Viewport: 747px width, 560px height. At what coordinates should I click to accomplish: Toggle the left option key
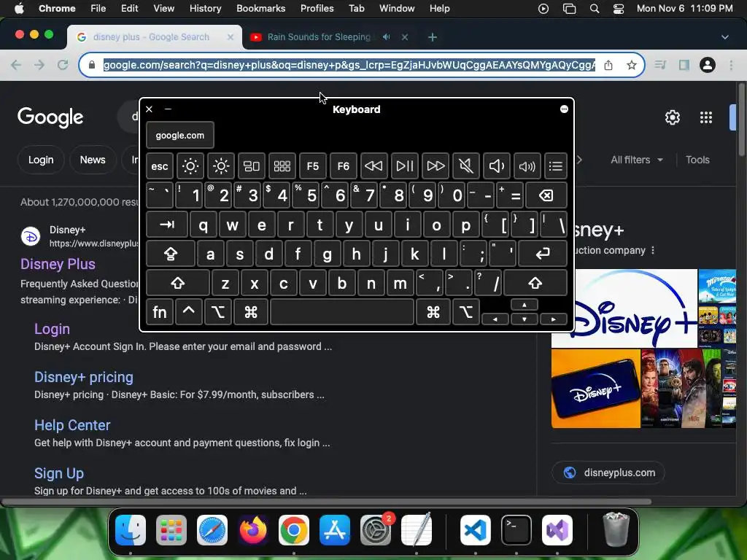218,312
